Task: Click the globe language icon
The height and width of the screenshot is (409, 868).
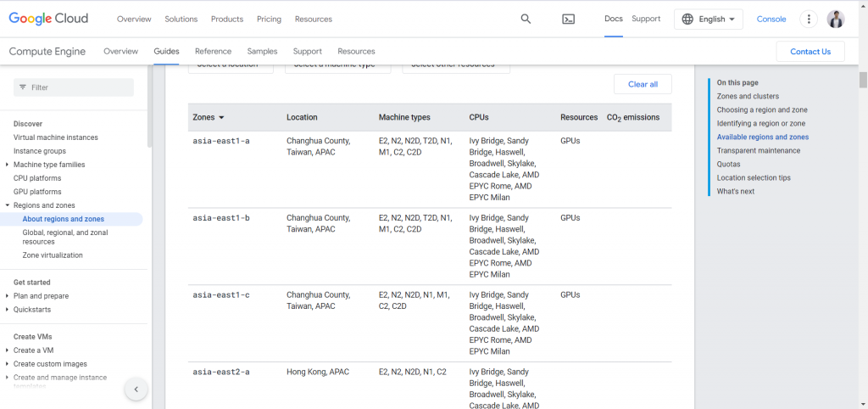Action: coord(687,19)
